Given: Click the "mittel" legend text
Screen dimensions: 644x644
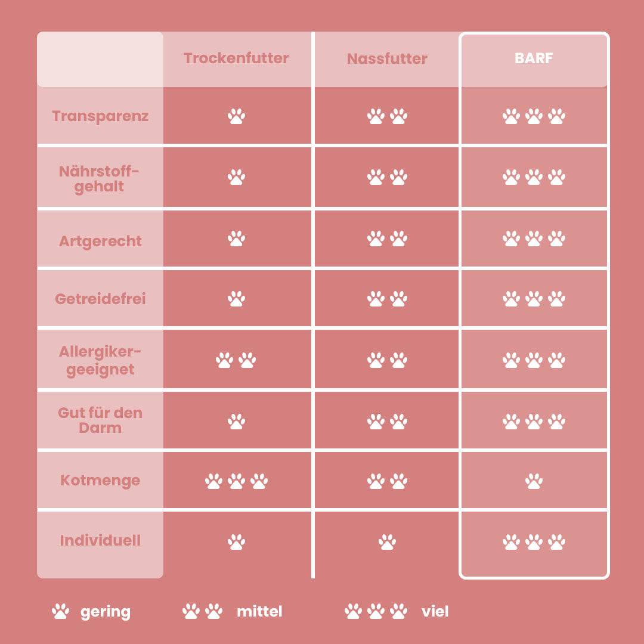Looking at the screenshot, I should [259, 612].
